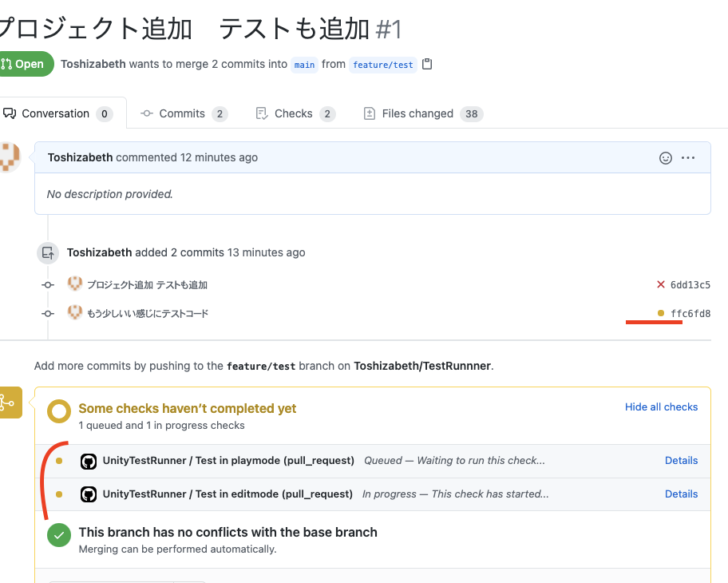This screenshot has width=728, height=583.
Task: Click the smiley emoji reaction icon
Action: pyautogui.click(x=666, y=157)
